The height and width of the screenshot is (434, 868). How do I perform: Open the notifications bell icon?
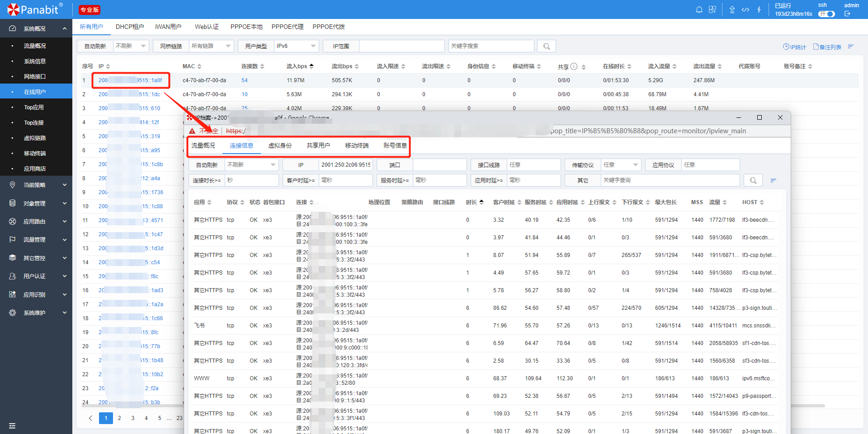(x=699, y=9)
